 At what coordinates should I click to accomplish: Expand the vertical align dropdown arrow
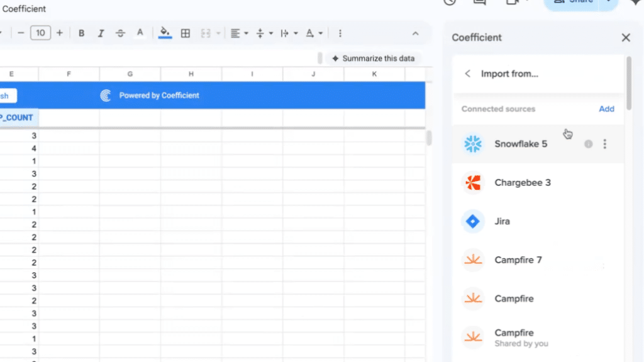point(270,33)
